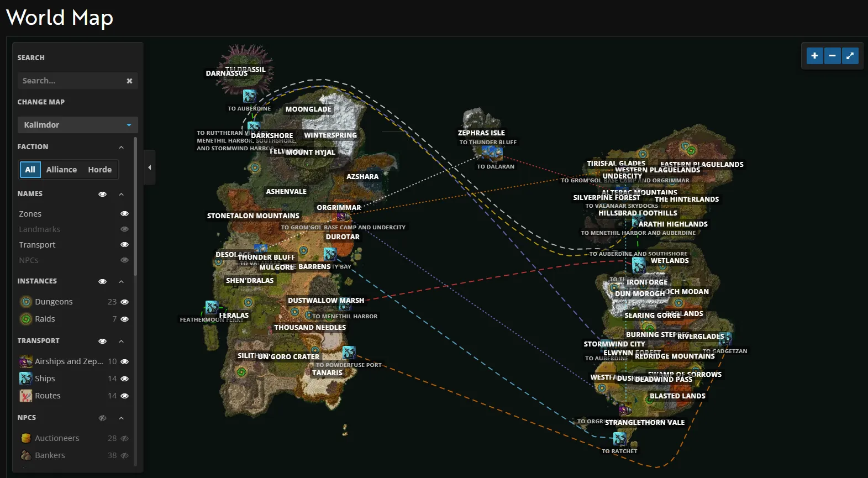The height and width of the screenshot is (478, 868).
Task: Click the Tanaris zone label
Action: pyautogui.click(x=327, y=372)
